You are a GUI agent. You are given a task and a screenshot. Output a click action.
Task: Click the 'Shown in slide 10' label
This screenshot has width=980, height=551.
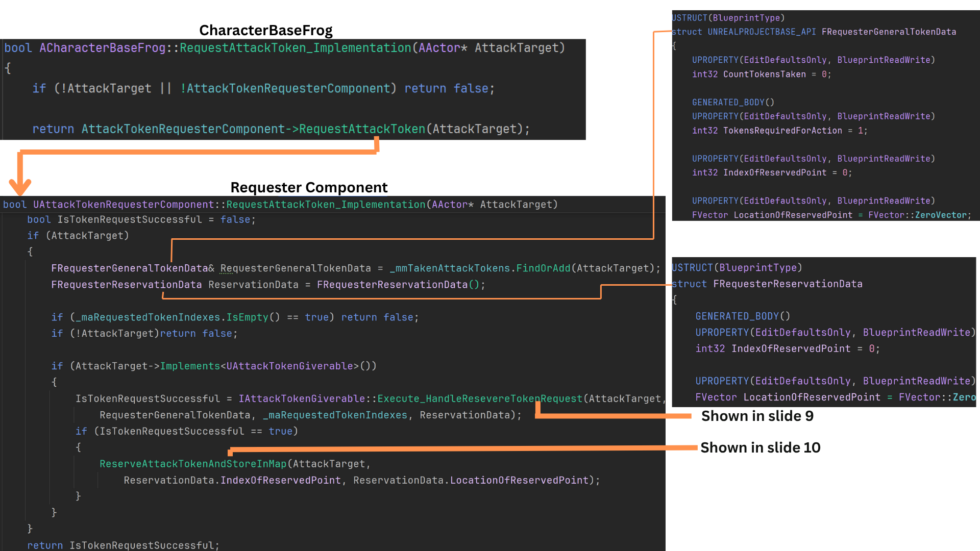pos(760,448)
